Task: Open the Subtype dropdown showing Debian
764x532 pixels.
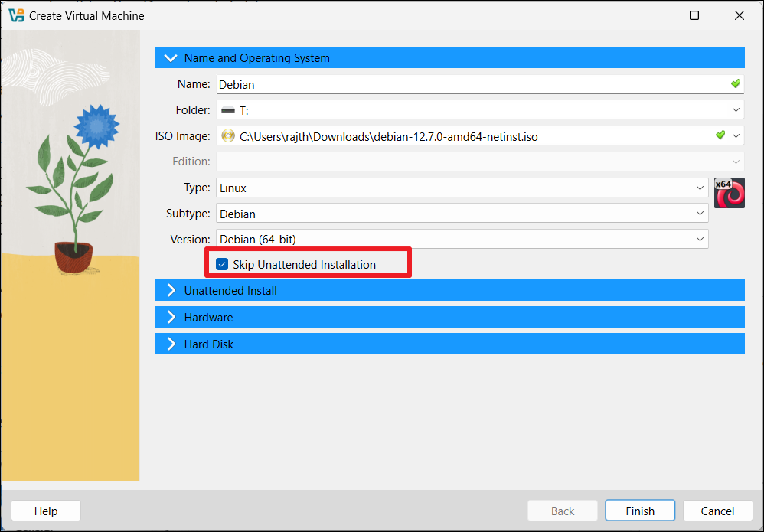Action: pos(700,214)
